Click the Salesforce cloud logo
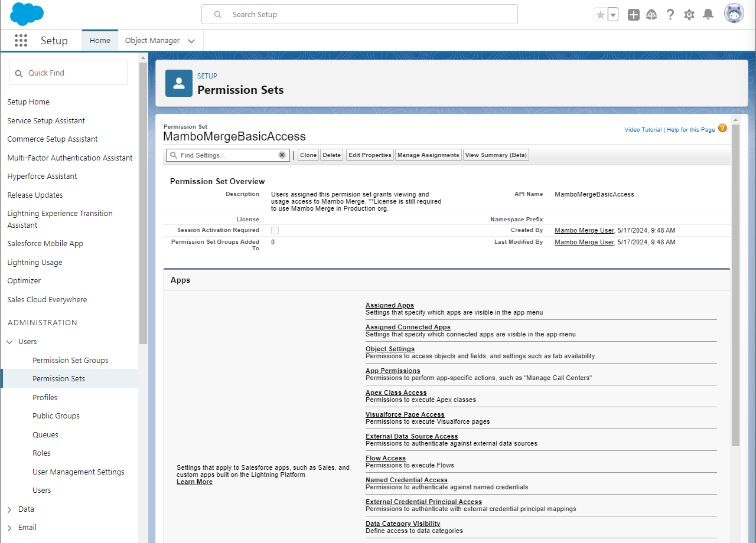Screen dimensions: 756x543 27,14
